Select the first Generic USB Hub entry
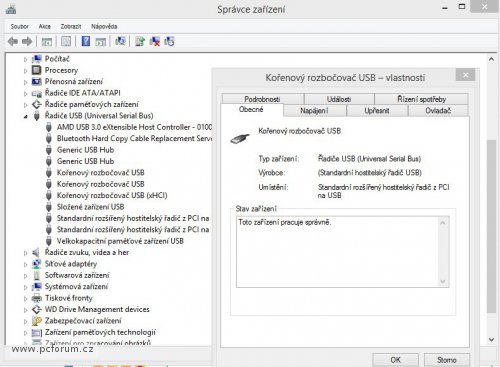 tap(85, 150)
